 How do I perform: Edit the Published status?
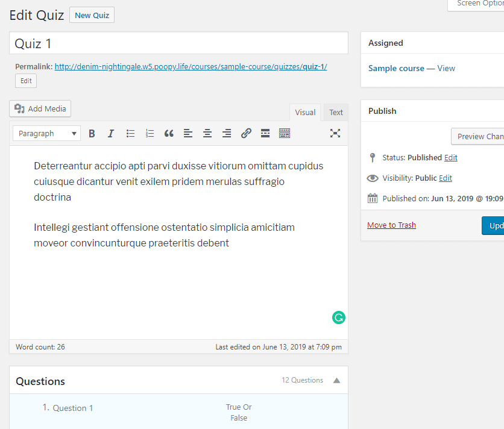point(450,158)
